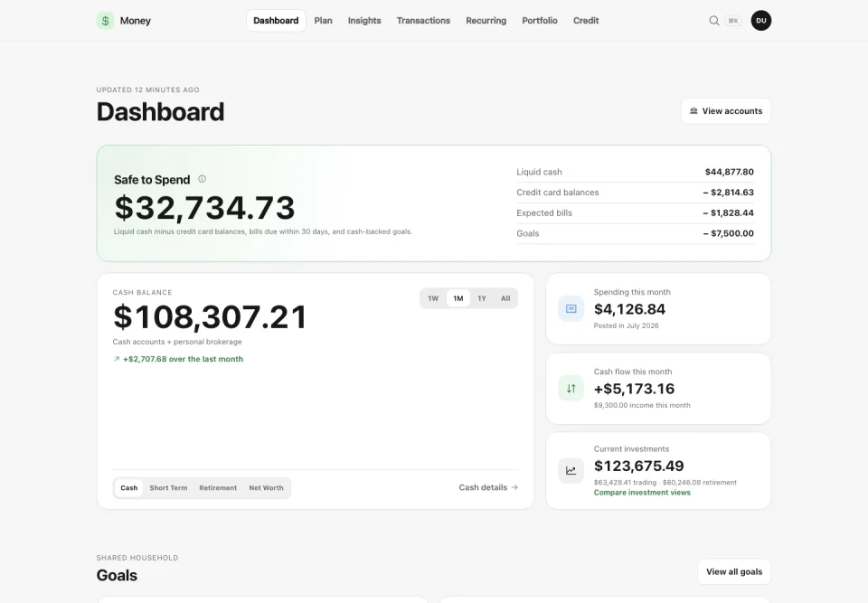Click the green dollar Money logo icon
Image resolution: width=868 pixels, height=603 pixels.
[x=105, y=21]
